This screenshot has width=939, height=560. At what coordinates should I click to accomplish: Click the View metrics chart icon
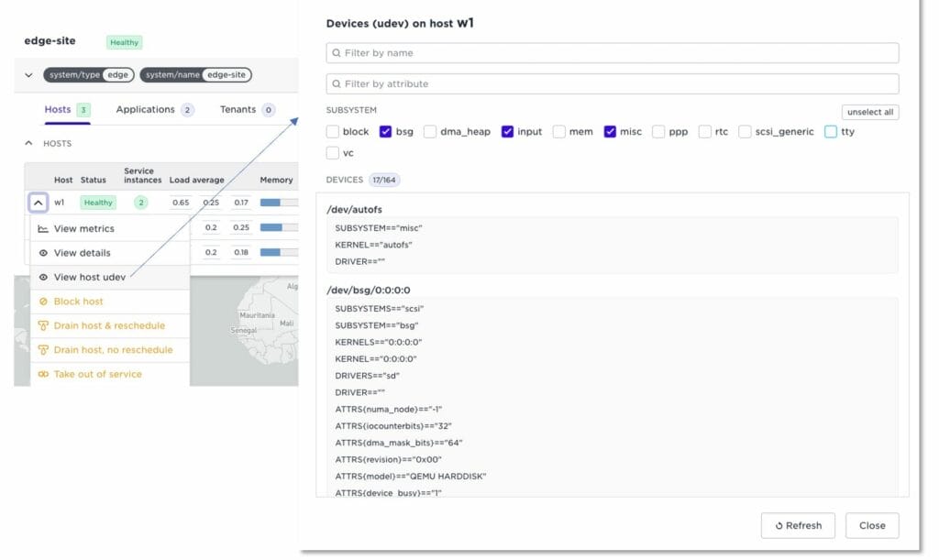[x=43, y=229]
